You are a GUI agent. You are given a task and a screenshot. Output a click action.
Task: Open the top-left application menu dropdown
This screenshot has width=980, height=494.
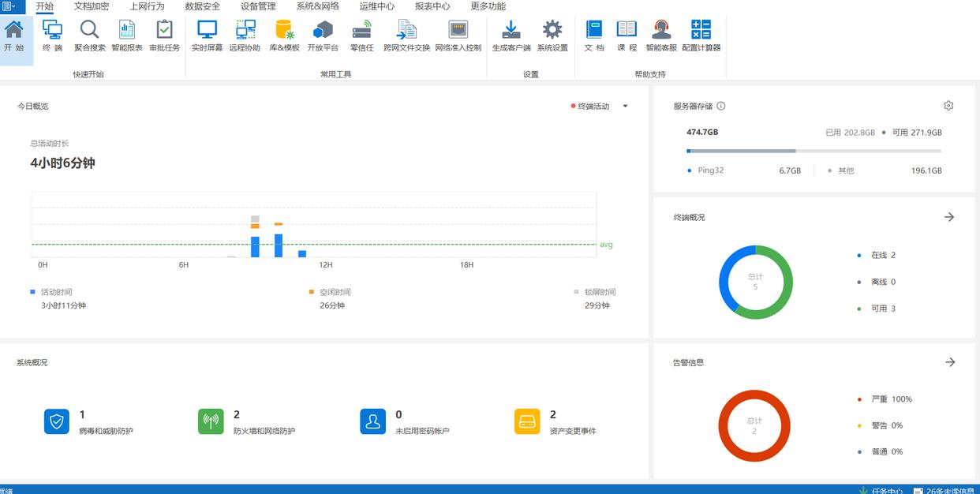9,6
